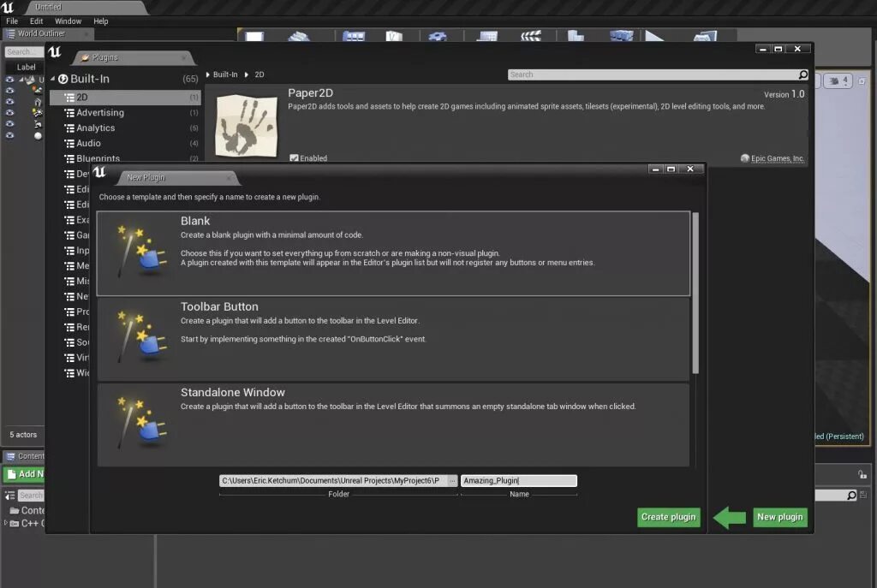Click the Content Browser panel icon

[10, 456]
